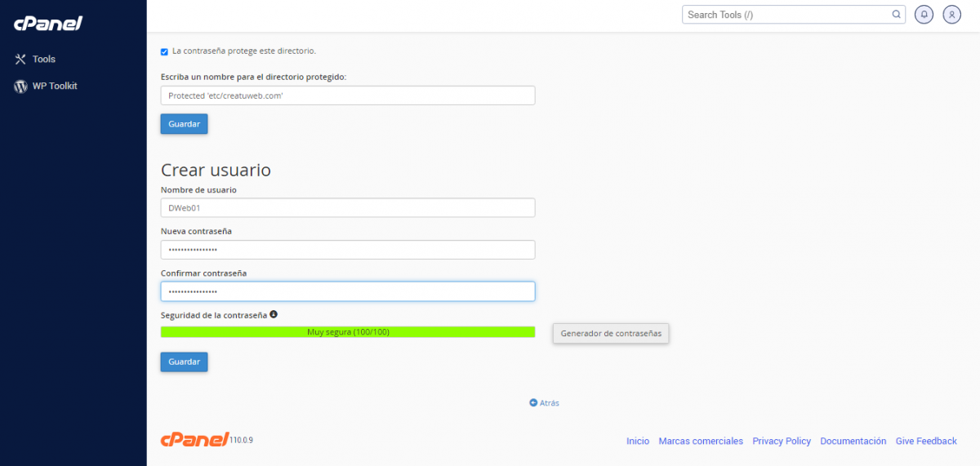Uncheck 'La contraseña protege este directorio'
The image size is (980, 466).
[x=164, y=51]
